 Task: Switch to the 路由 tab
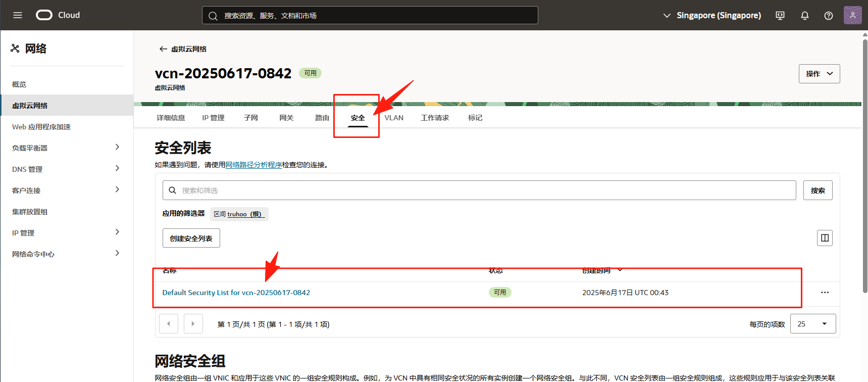coord(322,118)
